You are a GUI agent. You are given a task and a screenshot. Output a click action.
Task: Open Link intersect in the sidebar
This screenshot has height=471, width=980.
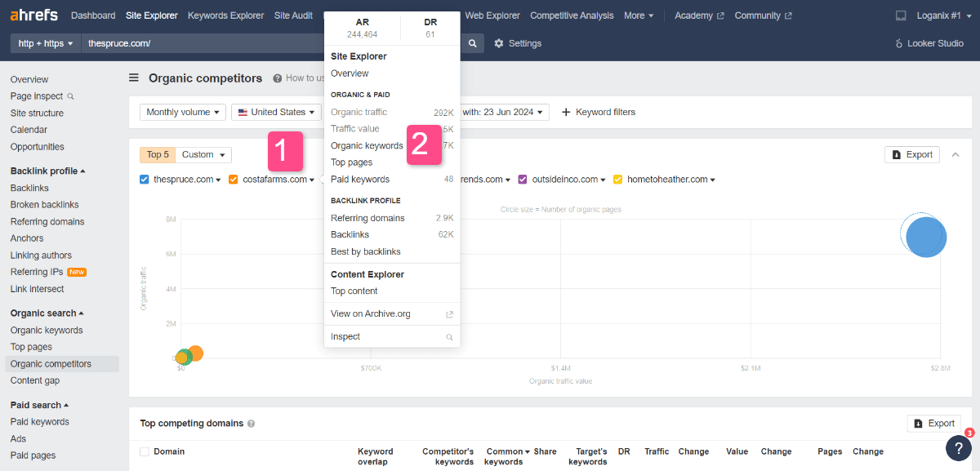[38, 289]
